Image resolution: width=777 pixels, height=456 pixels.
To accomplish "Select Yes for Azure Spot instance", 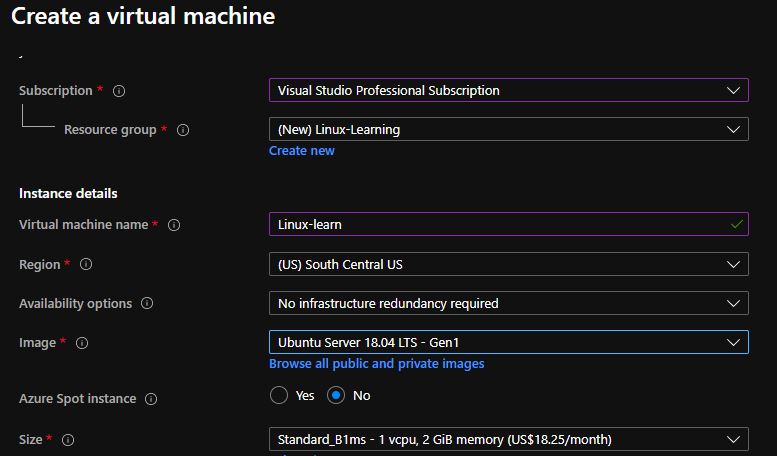I will click(279, 396).
